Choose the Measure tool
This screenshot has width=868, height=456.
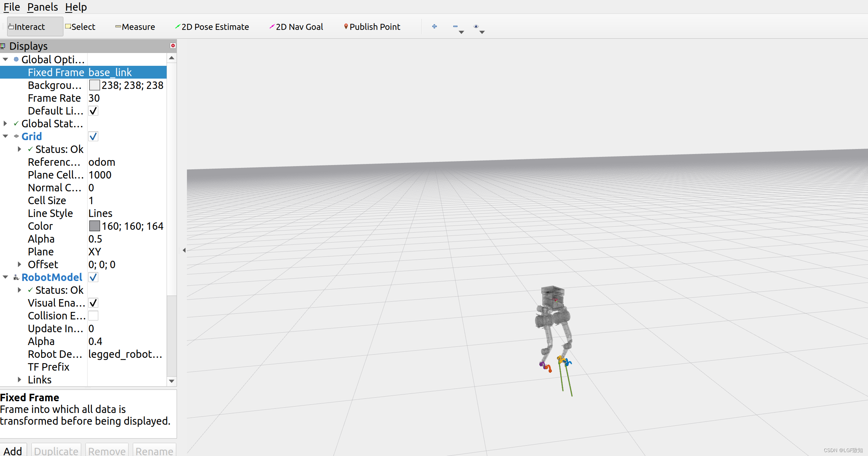tap(135, 27)
